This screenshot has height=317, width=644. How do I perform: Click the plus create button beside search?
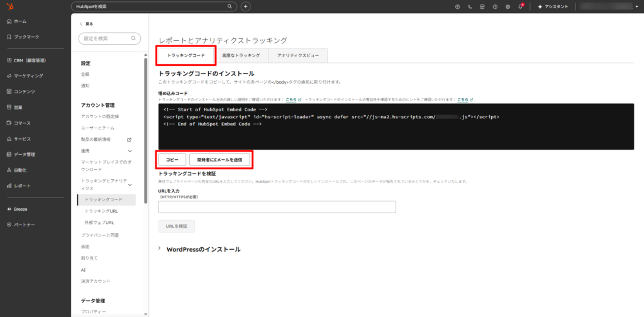(246, 6)
